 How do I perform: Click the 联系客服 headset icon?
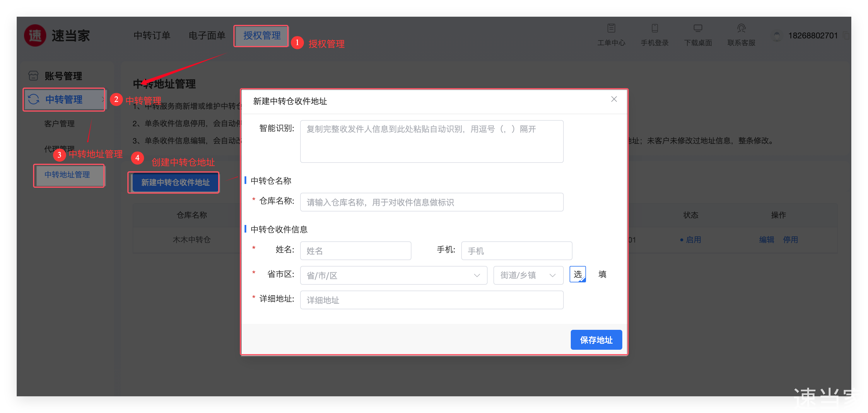[741, 28]
